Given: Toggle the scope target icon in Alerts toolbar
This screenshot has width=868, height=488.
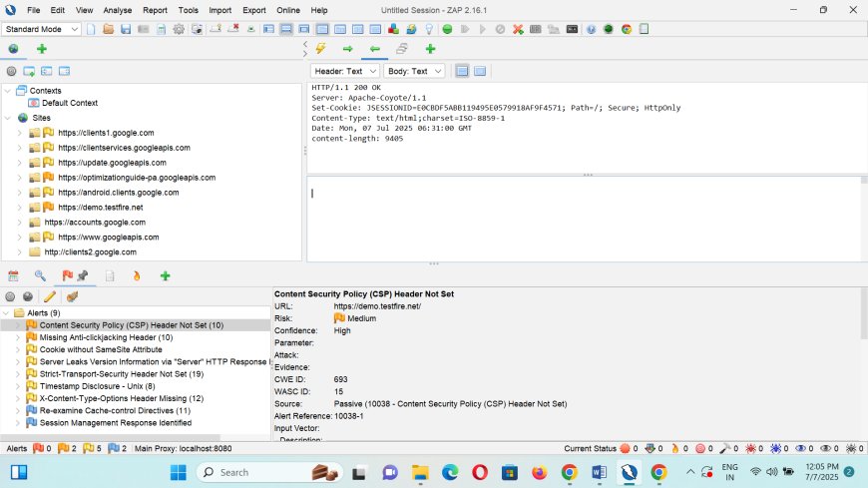Looking at the screenshot, I should (11, 296).
